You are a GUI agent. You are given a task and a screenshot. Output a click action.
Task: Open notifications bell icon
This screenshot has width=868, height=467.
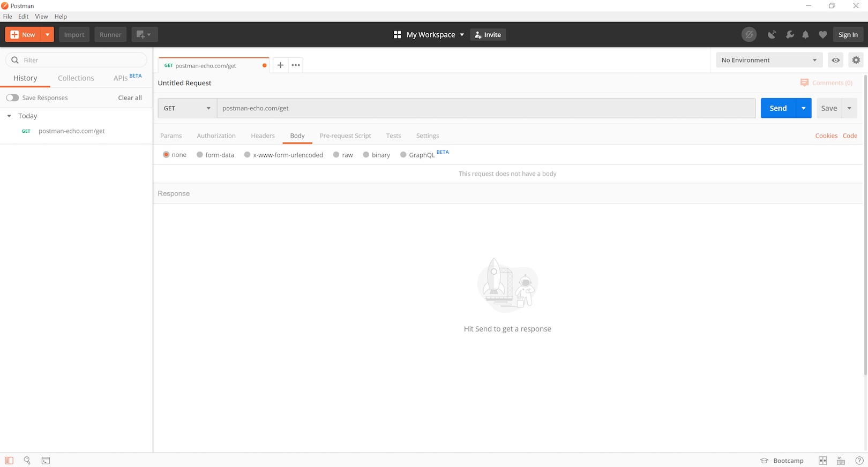(x=805, y=35)
